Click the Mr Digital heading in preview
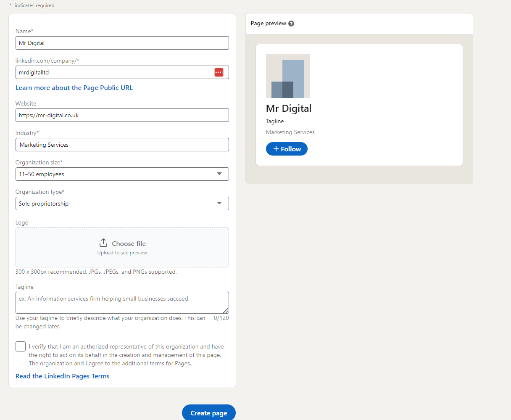Viewport: 511px width, 420px height. (x=289, y=108)
